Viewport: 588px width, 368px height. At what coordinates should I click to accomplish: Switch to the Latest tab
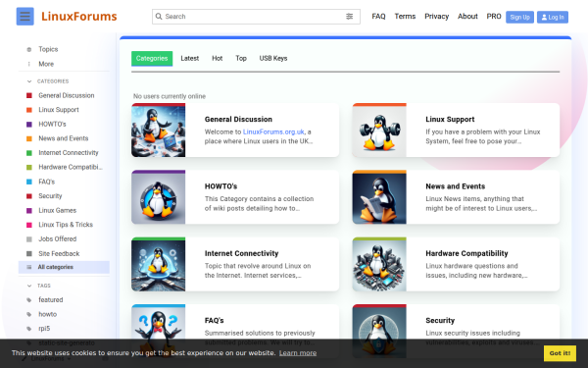[190, 59]
